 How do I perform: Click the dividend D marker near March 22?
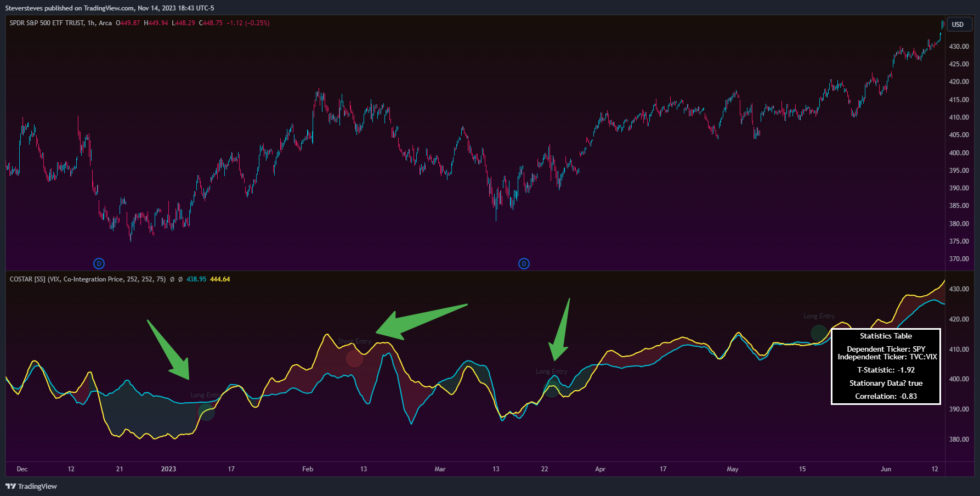[524, 264]
